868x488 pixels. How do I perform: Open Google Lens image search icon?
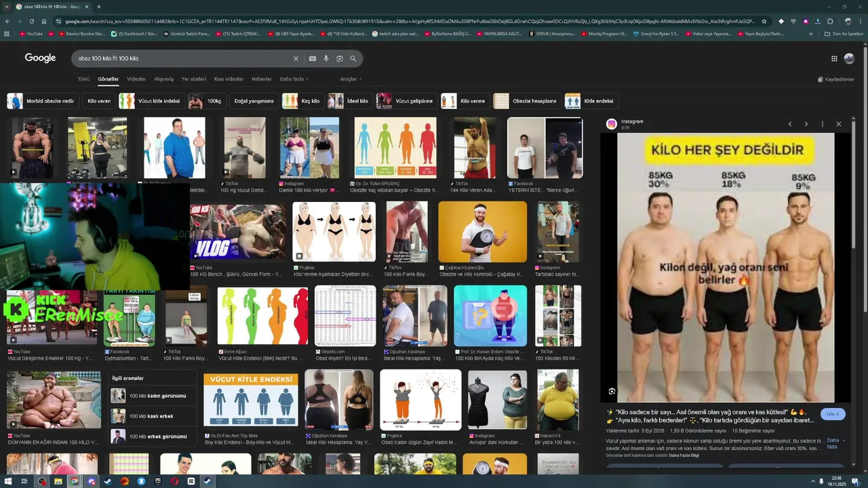(x=340, y=59)
